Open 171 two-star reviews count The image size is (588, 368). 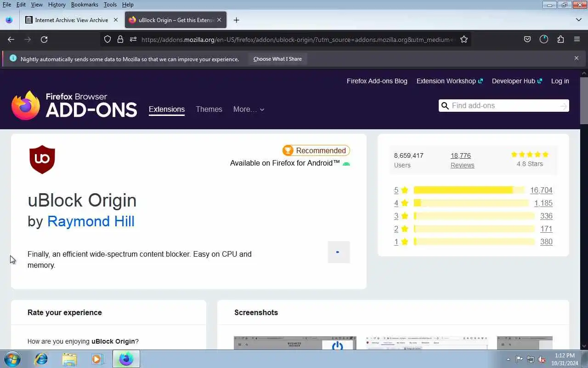point(546,229)
